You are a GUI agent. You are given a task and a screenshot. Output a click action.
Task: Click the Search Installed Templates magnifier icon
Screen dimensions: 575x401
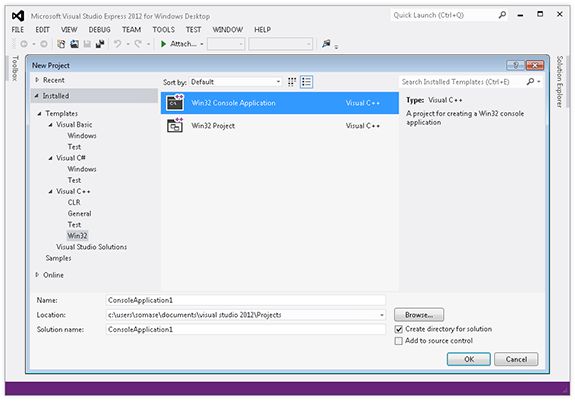pos(530,82)
